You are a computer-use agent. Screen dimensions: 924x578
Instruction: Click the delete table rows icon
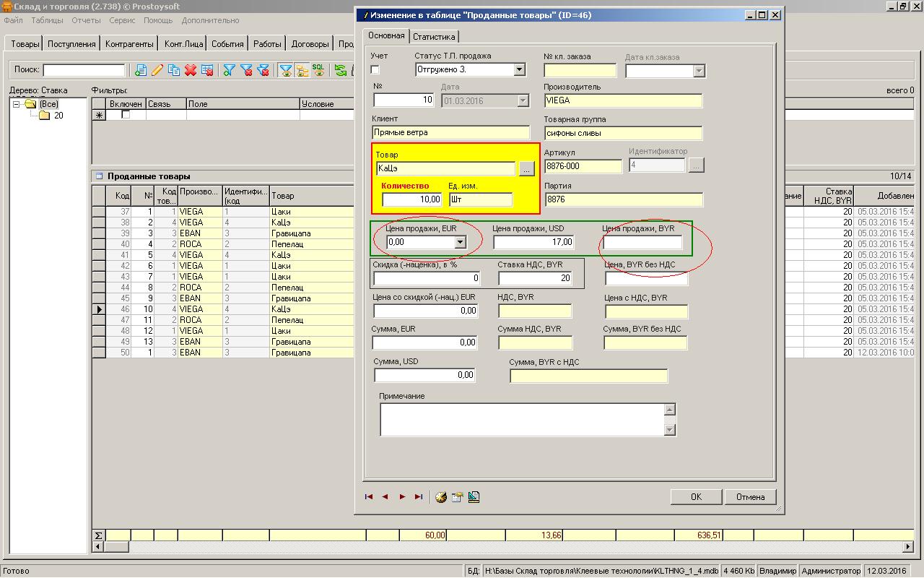pos(207,70)
